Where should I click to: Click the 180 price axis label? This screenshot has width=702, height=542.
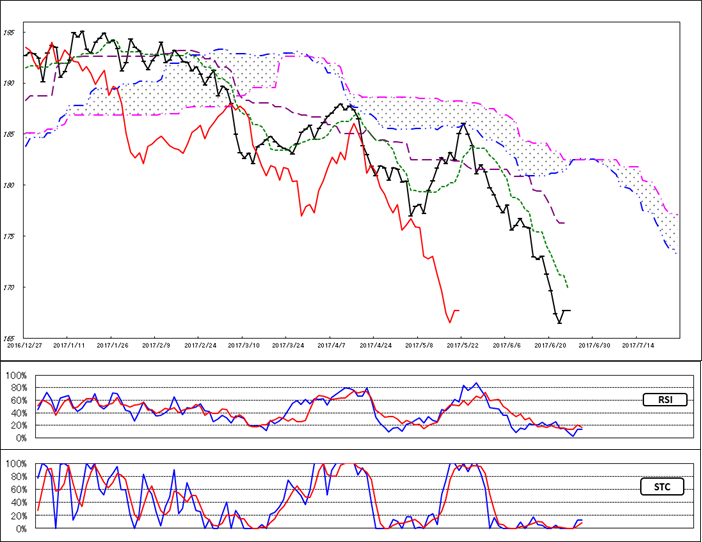pos(9,186)
